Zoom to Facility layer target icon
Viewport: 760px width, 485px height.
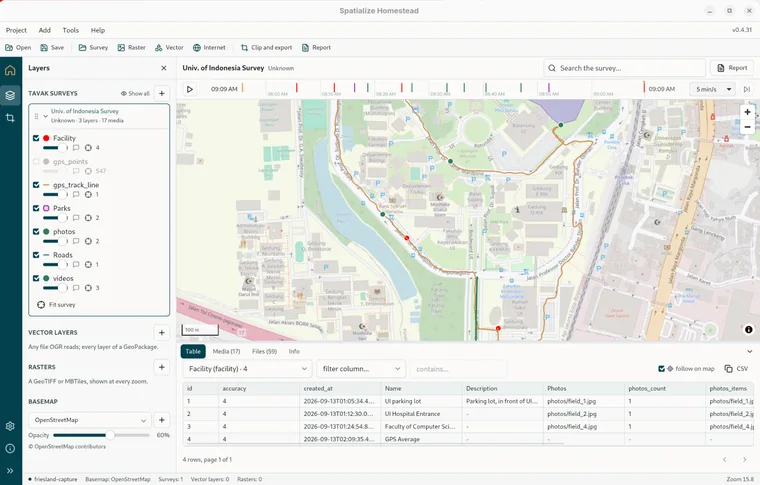click(88, 148)
